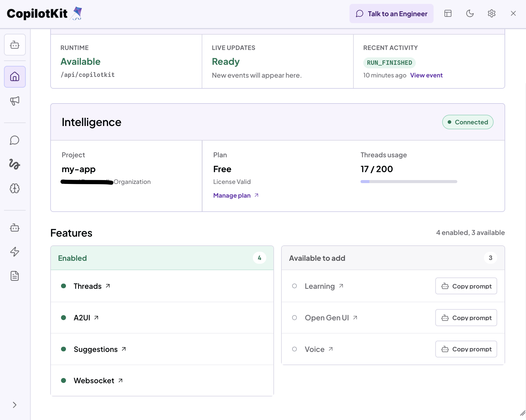Copy prompt for Open Gen UI
The height and width of the screenshot is (420, 526).
[466, 318]
